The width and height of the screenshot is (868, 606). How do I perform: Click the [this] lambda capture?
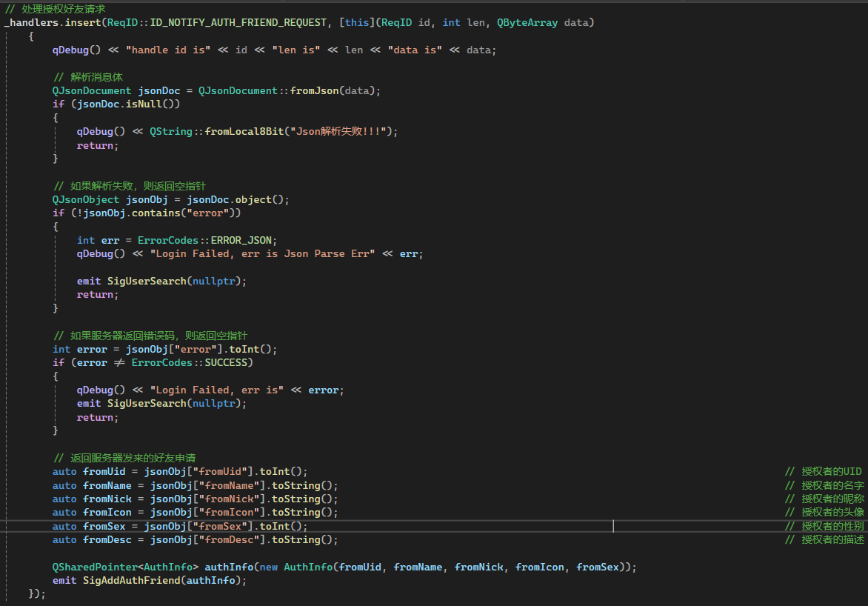(x=357, y=23)
